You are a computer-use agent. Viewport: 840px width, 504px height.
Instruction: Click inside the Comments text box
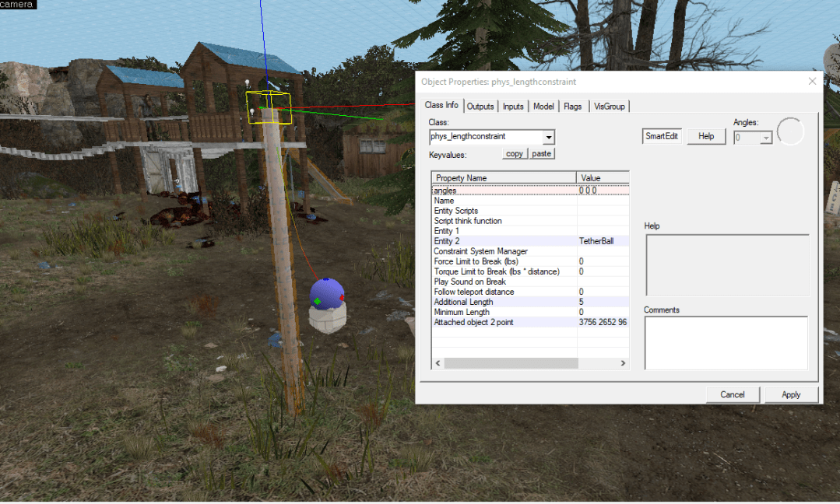(726, 342)
